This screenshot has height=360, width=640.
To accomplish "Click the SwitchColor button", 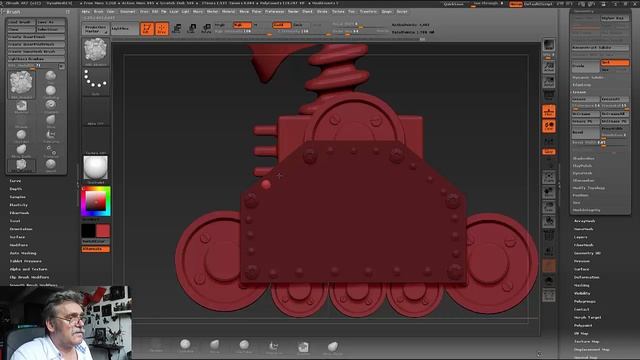I will [x=96, y=242].
